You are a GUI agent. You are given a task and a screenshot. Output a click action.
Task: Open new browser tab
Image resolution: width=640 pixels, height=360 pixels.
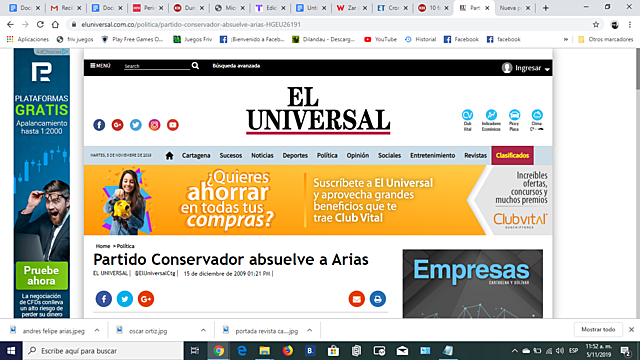pyautogui.click(x=546, y=8)
